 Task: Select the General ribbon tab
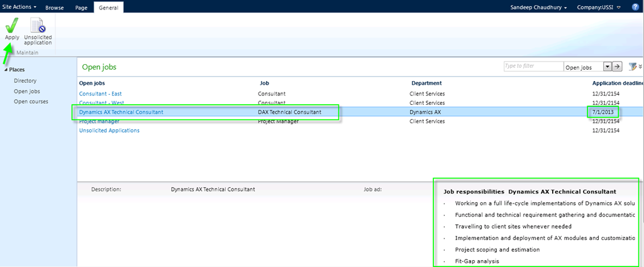(x=108, y=8)
